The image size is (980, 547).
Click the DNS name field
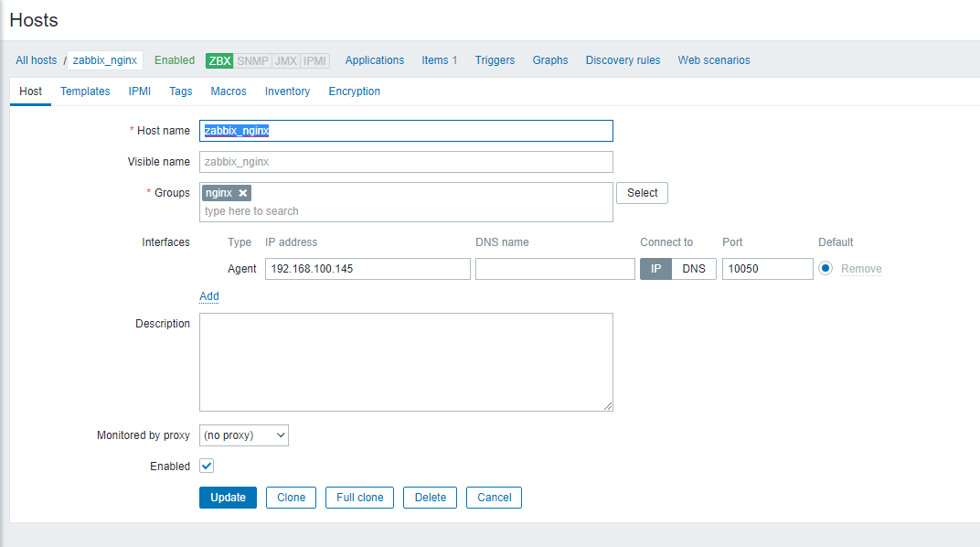[555, 269]
